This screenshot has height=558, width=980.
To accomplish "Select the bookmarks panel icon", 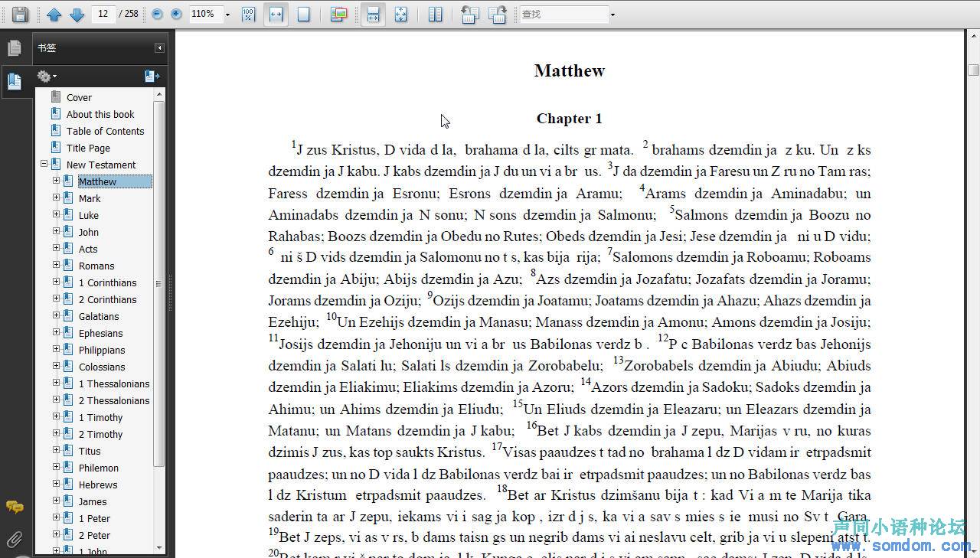I will (15, 80).
